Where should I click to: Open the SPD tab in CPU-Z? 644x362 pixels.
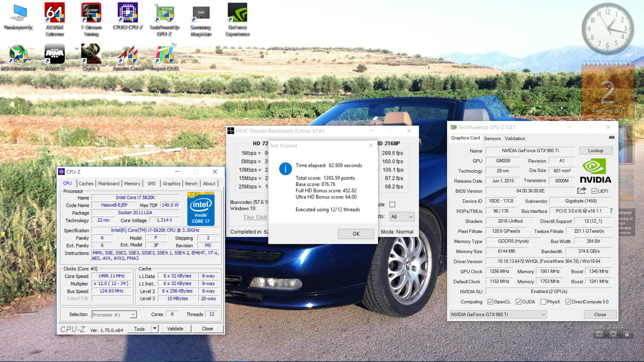point(151,183)
